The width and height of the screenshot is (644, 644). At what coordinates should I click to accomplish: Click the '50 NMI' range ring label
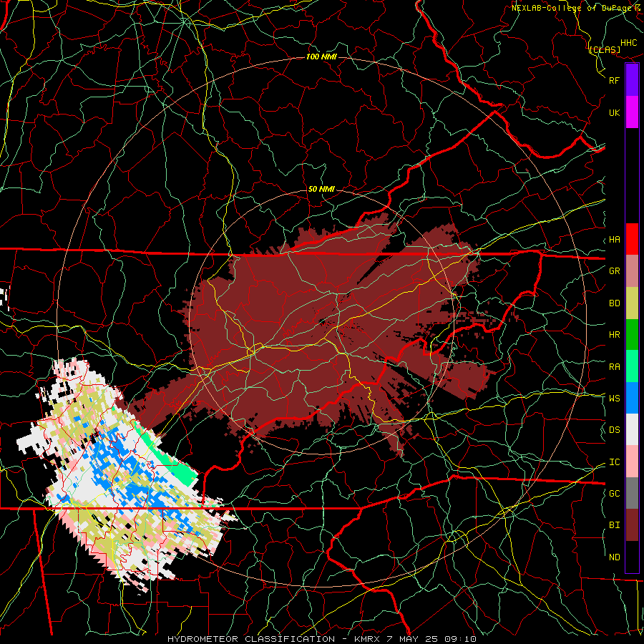coord(321,189)
